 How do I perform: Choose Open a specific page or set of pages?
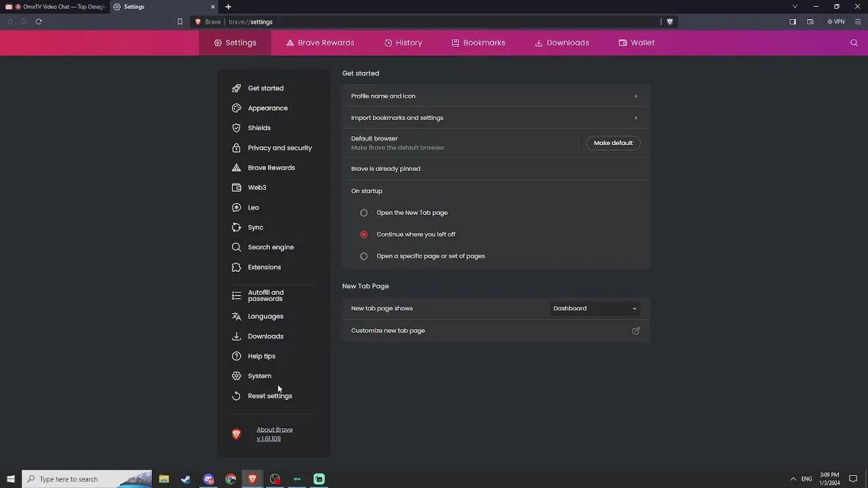[x=364, y=256]
